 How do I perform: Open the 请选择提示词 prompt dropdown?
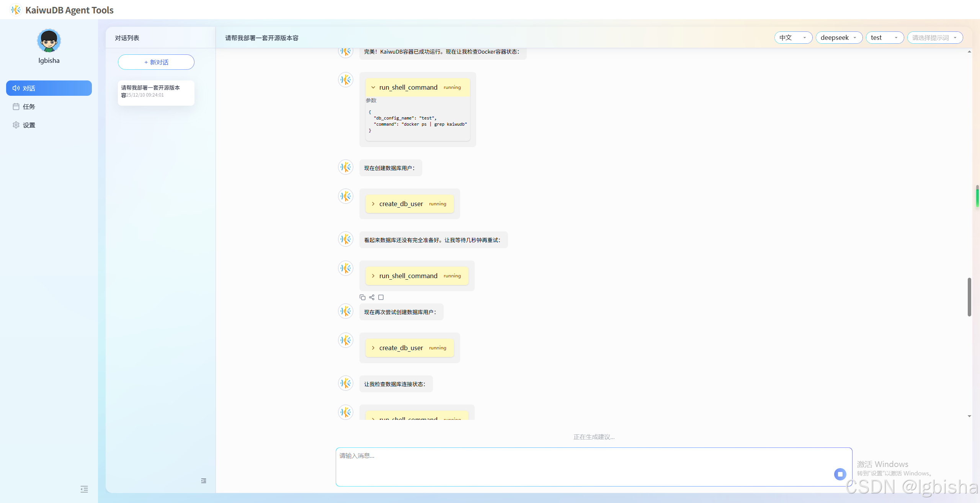[934, 38]
